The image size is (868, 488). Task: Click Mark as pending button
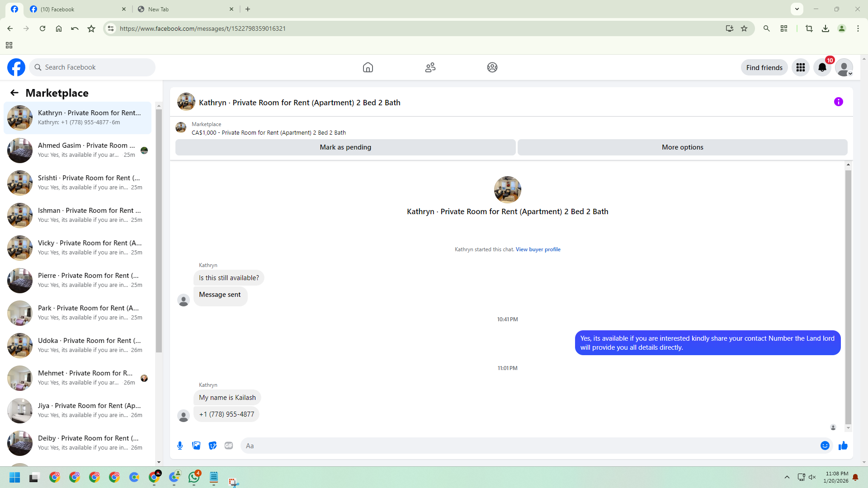(x=345, y=147)
